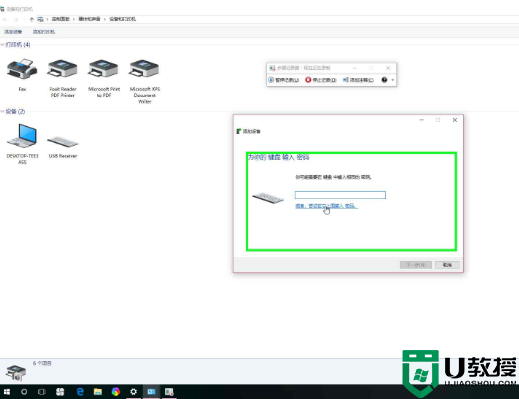
Task: Select Microsoft XPS Document Writer printer
Action: point(145,81)
